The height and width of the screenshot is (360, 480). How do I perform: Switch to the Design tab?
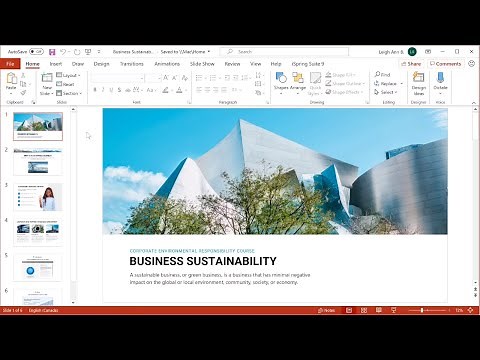click(101, 64)
